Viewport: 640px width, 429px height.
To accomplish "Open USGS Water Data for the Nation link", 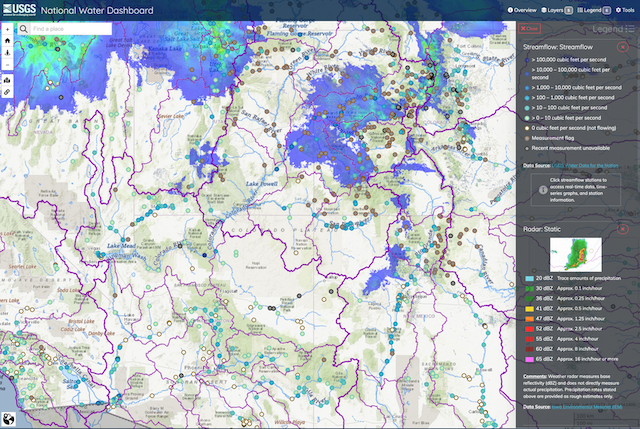I will (x=585, y=166).
